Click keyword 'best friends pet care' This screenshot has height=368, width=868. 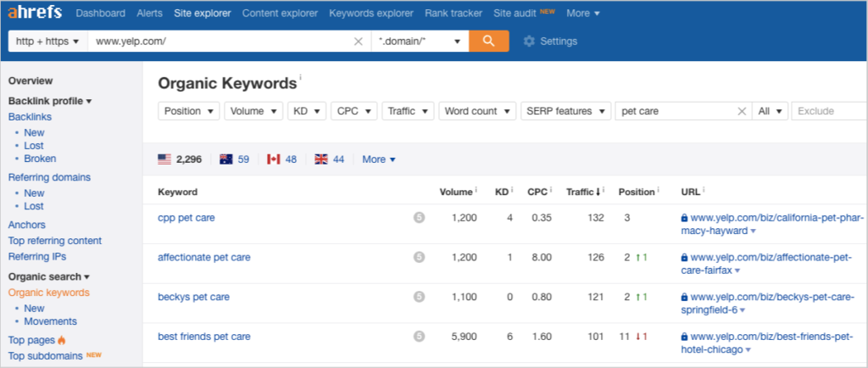[203, 337]
